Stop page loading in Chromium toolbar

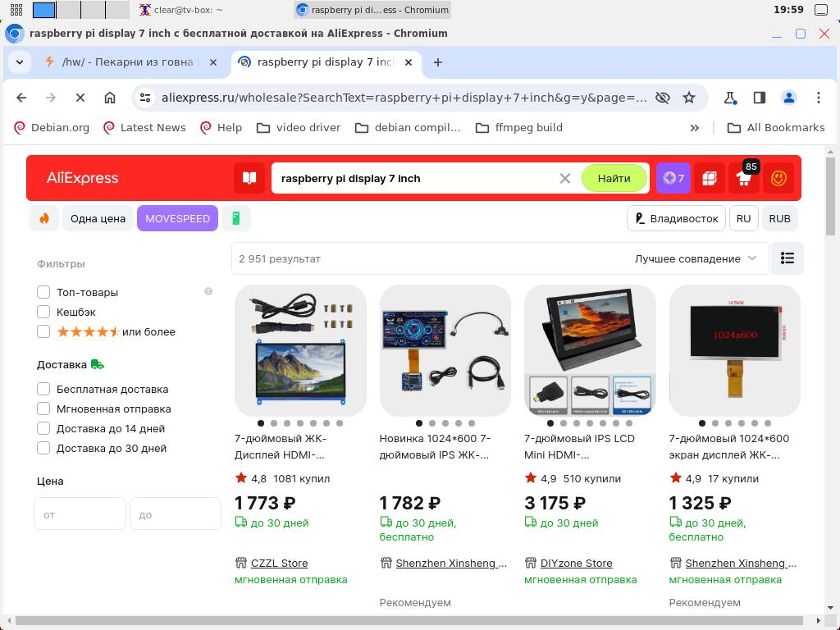(x=80, y=98)
